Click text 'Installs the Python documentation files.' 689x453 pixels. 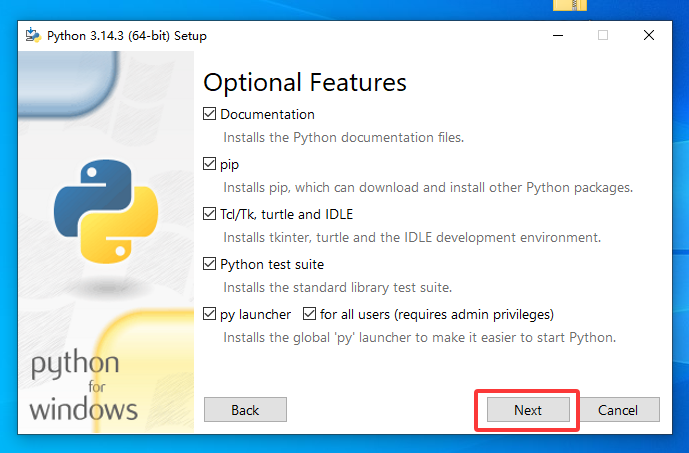point(344,138)
